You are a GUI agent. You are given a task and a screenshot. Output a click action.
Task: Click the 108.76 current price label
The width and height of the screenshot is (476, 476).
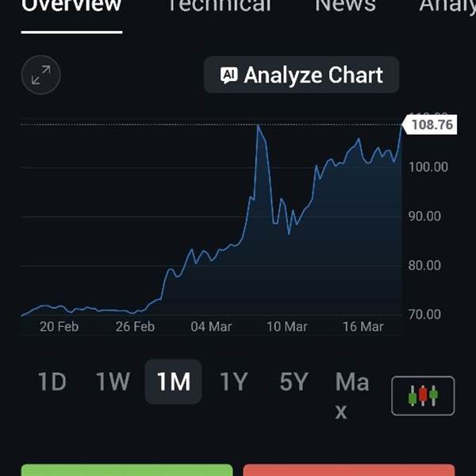(x=432, y=125)
